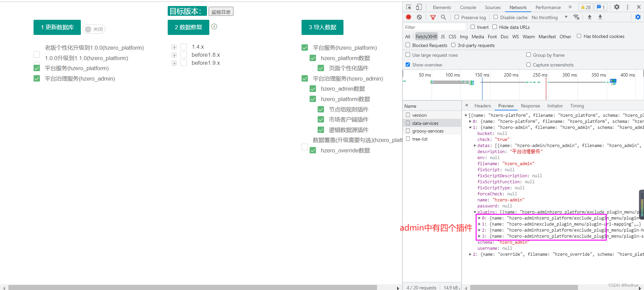Switch to the Elements tab
644x290 pixels.
(442, 7)
